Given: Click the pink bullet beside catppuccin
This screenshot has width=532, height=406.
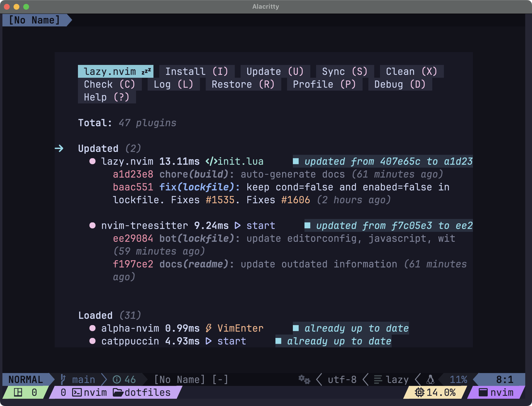Looking at the screenshot, I should coord(92,341).
